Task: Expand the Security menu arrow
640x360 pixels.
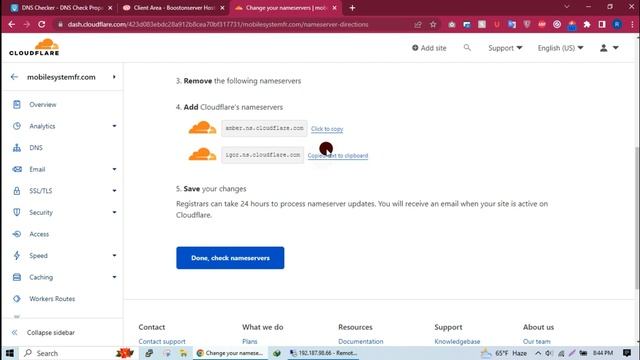Action: coord(114,212)
